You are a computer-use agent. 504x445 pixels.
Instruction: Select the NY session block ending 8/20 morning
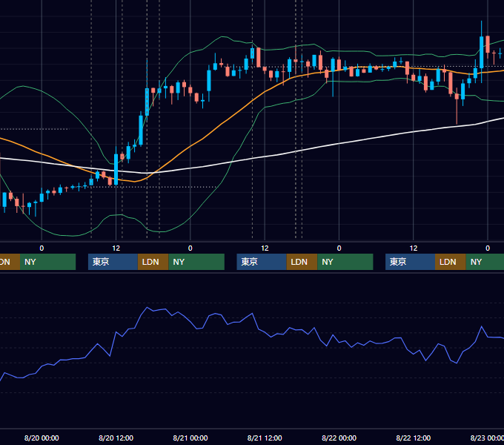tap(47, 262)
